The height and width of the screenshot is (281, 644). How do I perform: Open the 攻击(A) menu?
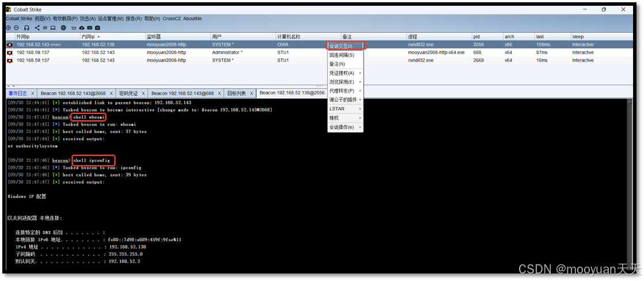(x=87, y=18)
